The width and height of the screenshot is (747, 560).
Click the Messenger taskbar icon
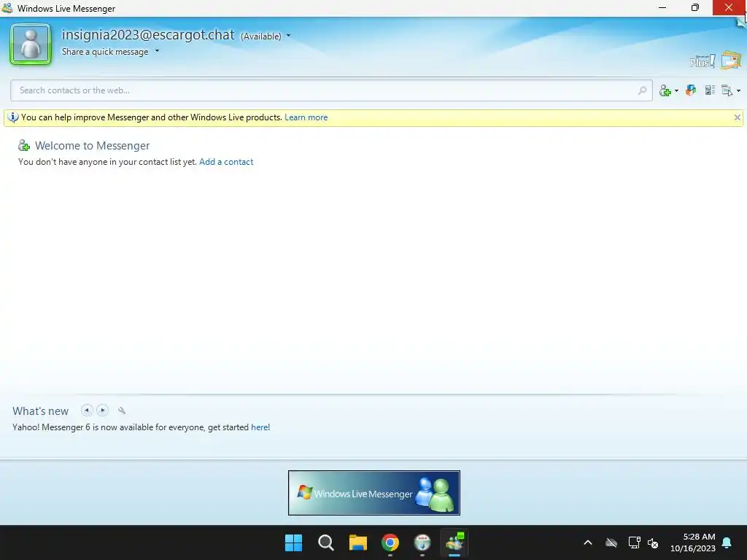point(454,542)
